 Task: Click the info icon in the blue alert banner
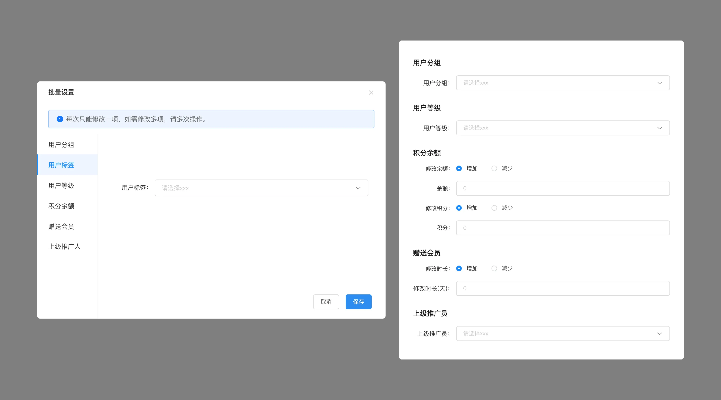[60, 119]
